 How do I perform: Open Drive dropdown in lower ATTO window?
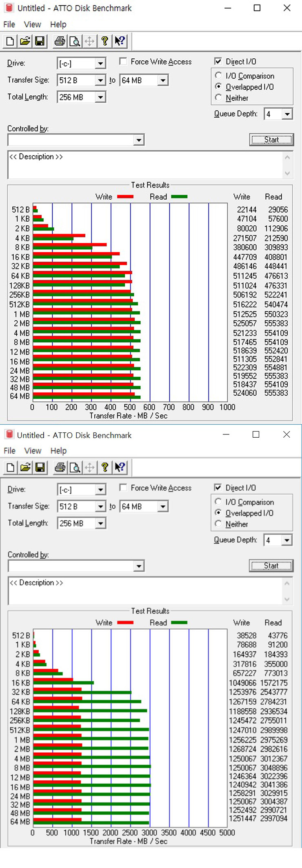point(100,490)
